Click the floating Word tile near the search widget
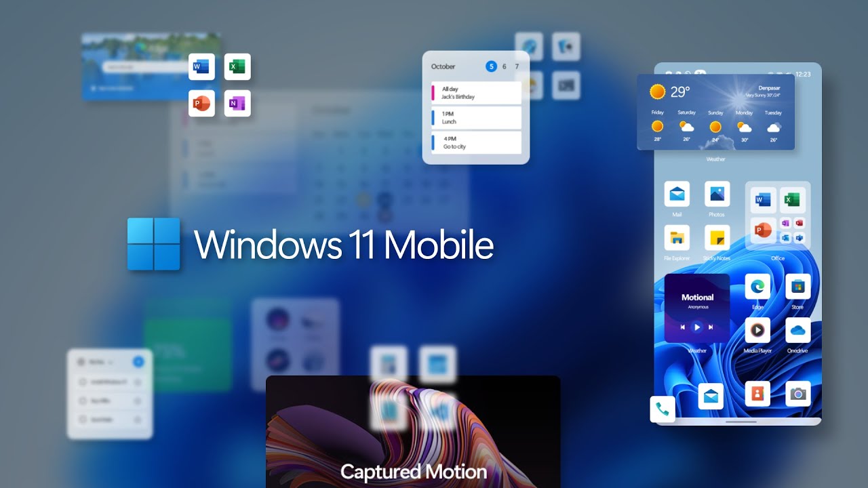This screenshot has height=488, width=868. pyautogui.click(x=201, y=66)
